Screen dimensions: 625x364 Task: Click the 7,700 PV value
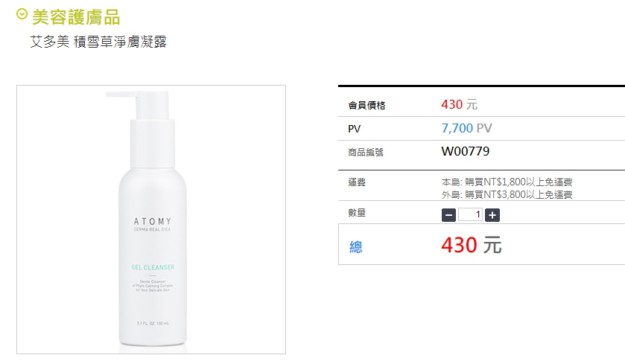(x=466, y=128)
